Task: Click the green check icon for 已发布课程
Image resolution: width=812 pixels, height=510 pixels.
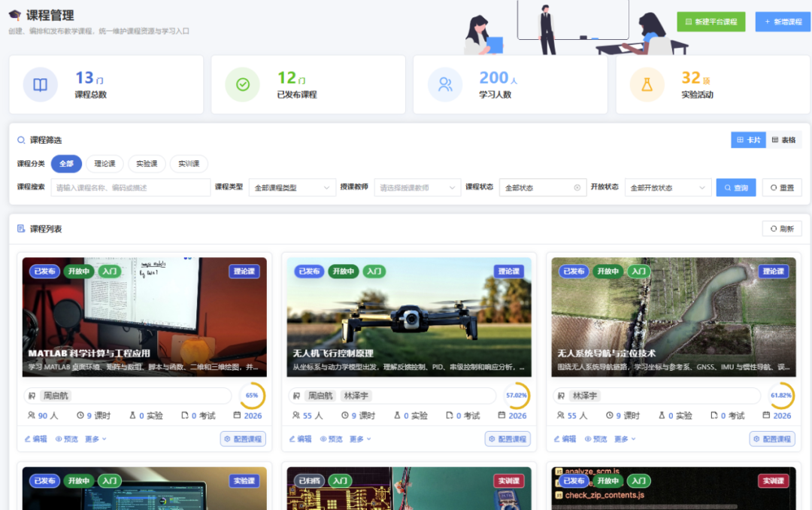Action: (242, 84)
